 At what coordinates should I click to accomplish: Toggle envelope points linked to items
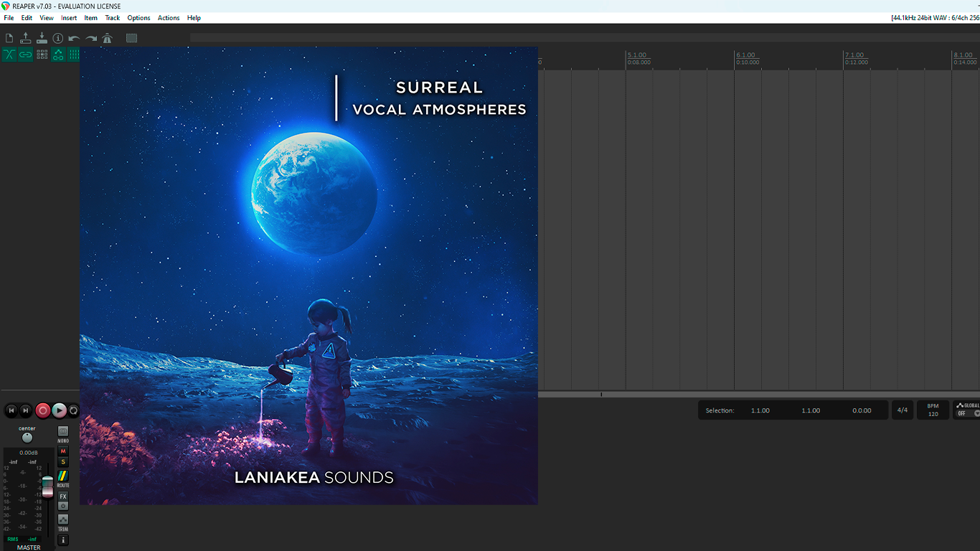click(58, 55)
